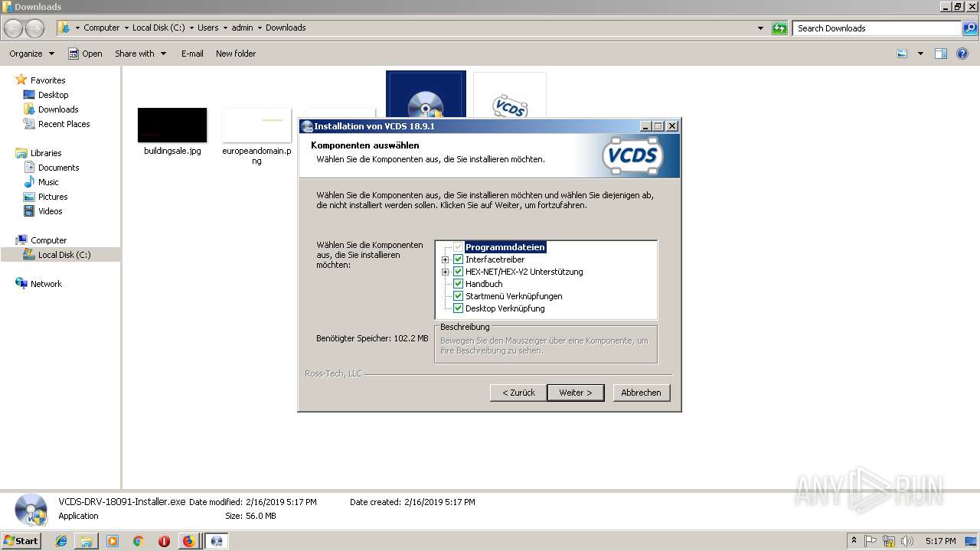Open Explorer help question mark icon
The image size is (980, 551).
(963, 54)
